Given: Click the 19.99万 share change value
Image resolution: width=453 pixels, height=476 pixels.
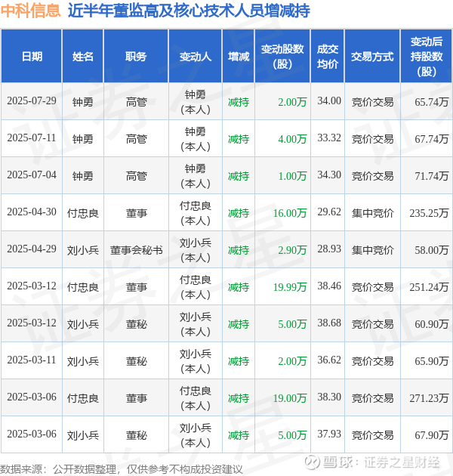Looking at the screenshot, I should 290,287.
